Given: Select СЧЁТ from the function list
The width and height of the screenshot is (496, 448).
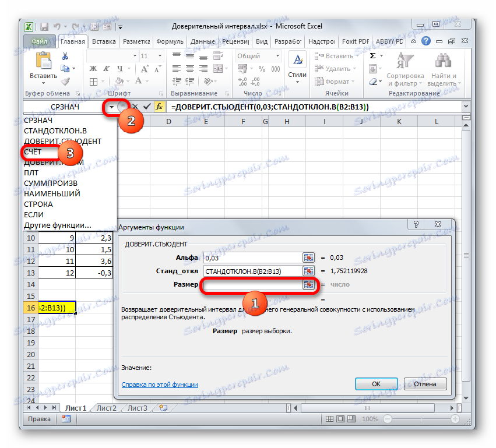Looking at the screenshot, I should (x=33, y=151).
